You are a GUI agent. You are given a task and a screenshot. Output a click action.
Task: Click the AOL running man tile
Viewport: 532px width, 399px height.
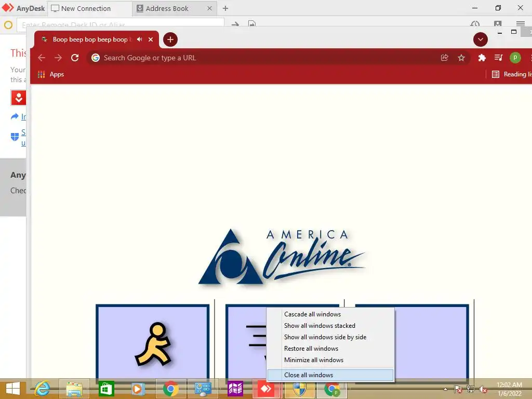pyautogui.click(x=153, y=342)
